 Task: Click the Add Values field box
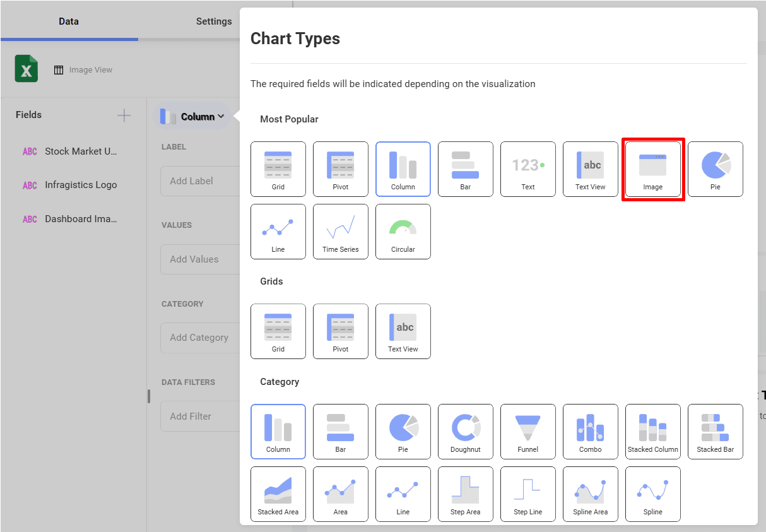[x=200, y=259]
